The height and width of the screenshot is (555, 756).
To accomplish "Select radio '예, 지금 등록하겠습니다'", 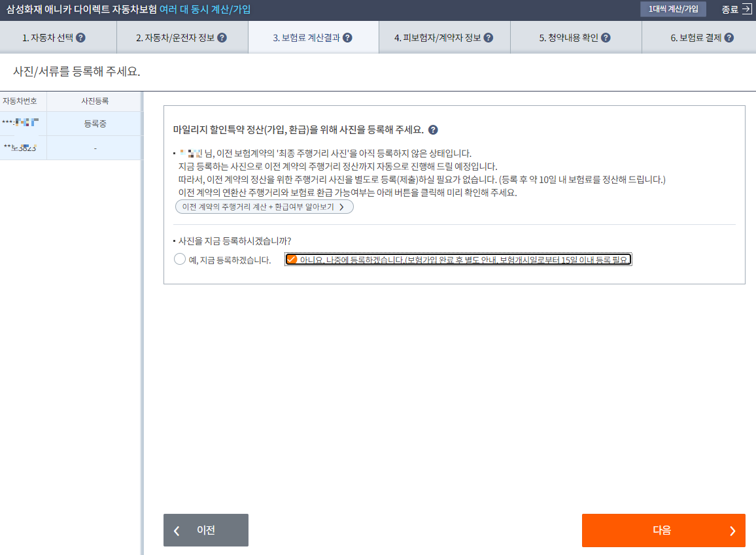I will [x=180, y=259].
